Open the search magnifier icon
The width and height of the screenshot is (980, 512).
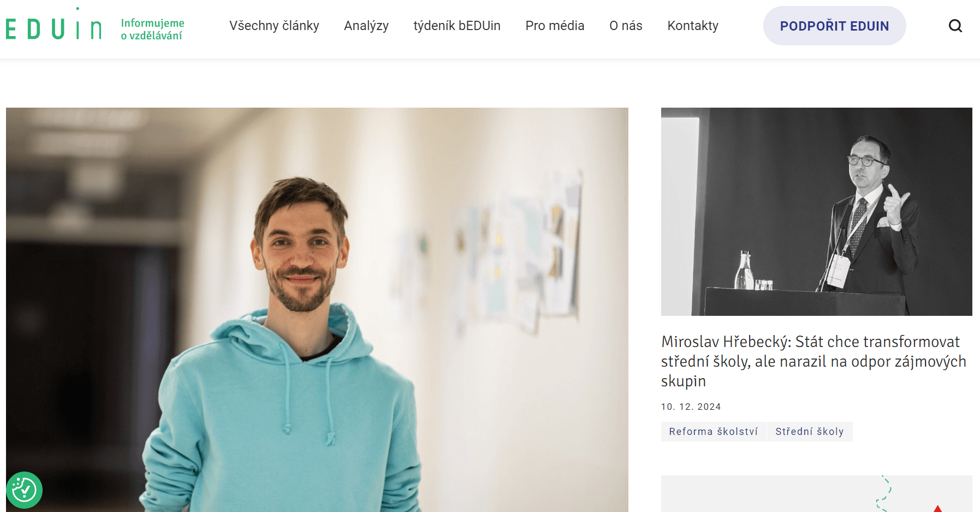click(x=955, y=26)
